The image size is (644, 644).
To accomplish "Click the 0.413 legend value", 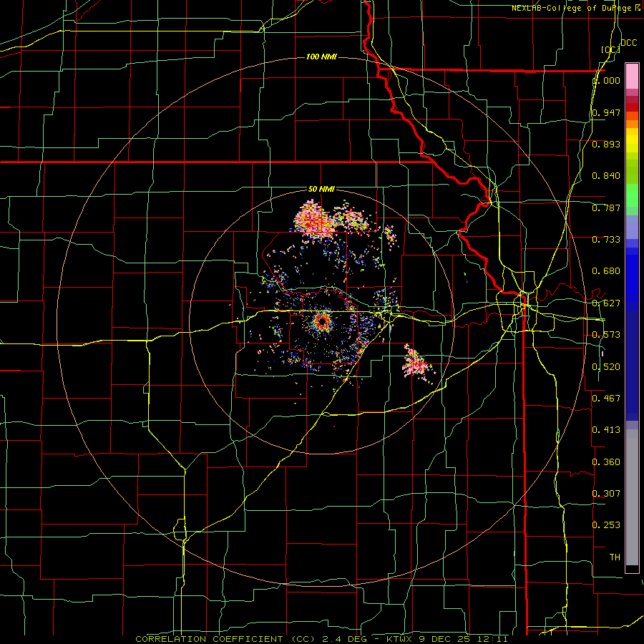I will tap(606, 429).
